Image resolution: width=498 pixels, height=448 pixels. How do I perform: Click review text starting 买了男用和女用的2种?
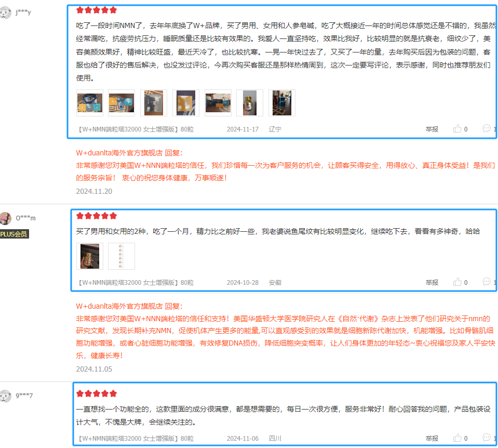(x=278, y=231)
